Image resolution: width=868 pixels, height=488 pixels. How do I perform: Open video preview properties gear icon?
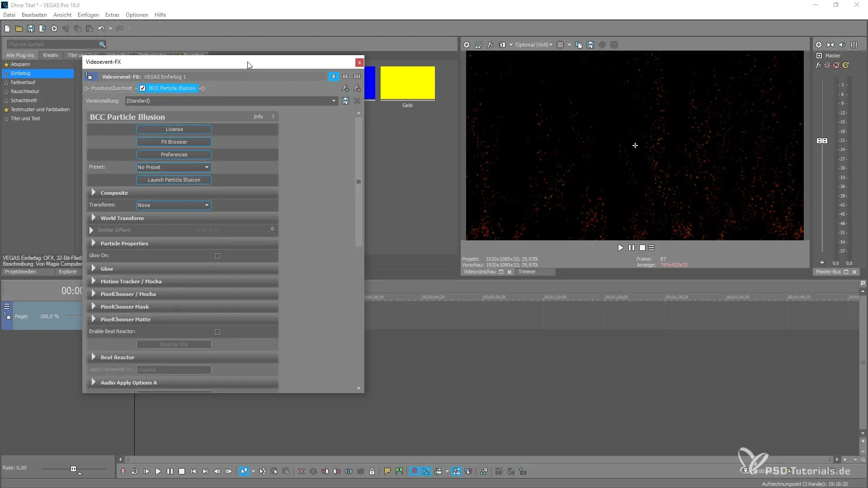[x=467, y=45]
